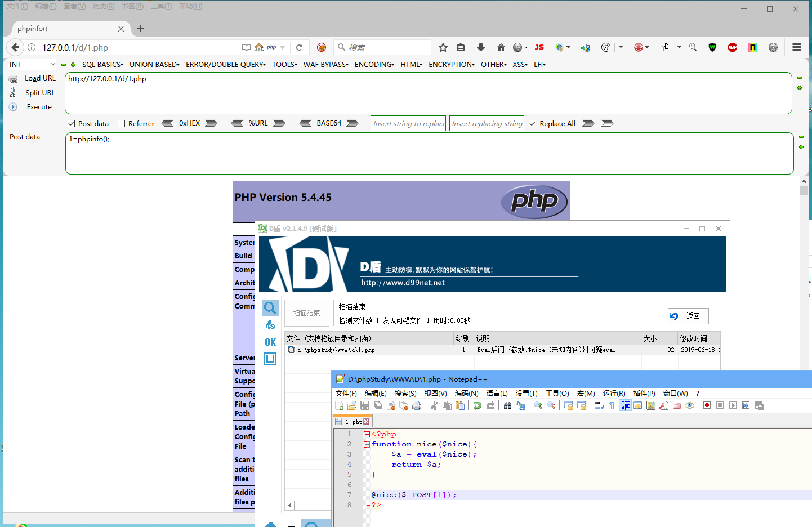Screen dimensions: 812x527
Task: Collapse fold marker on the <?php line
Action: coord(367,434)
